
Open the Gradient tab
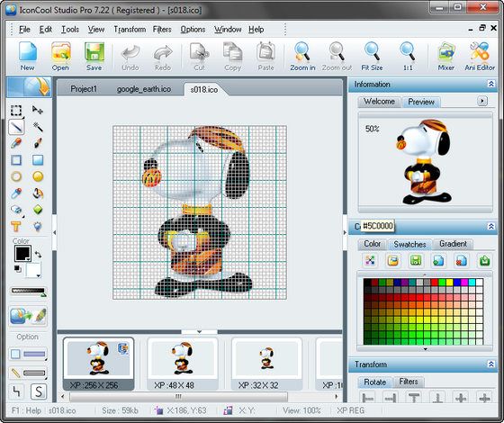coord(453,244)
